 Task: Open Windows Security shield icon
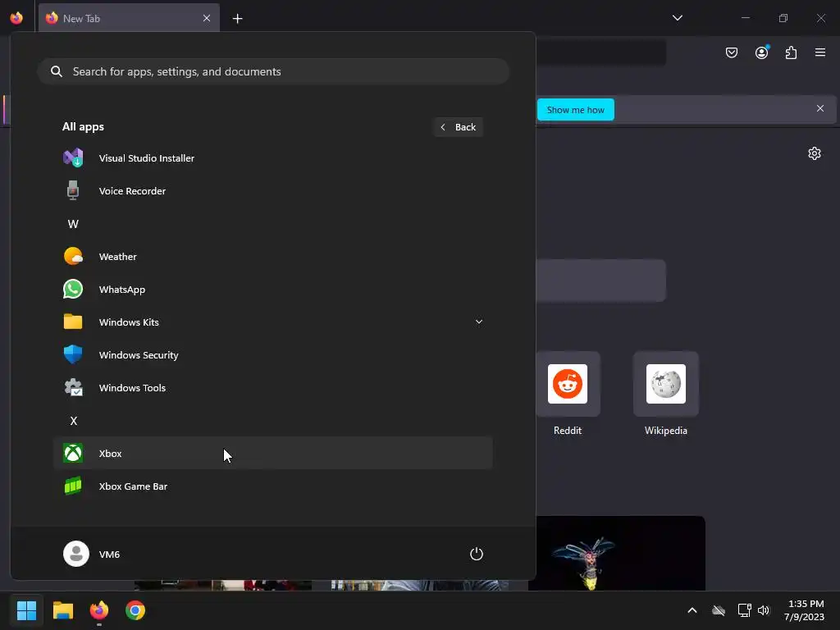(x=73, y=354)
